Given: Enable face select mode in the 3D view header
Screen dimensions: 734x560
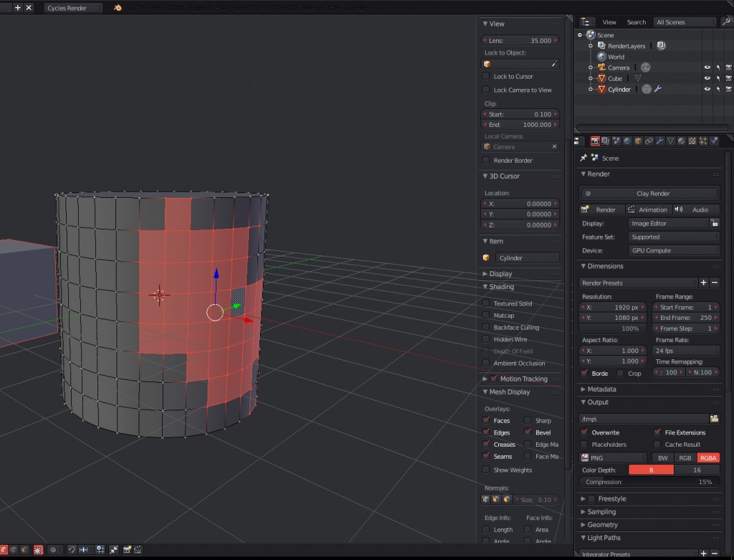Looking at the screenshot, I should [24, 549].
